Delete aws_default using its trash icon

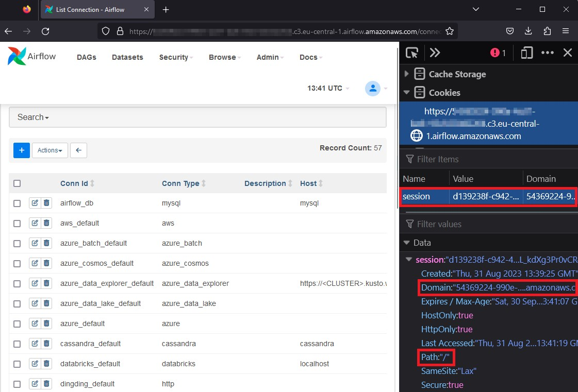pyautogui.click(x=46, y=223)
